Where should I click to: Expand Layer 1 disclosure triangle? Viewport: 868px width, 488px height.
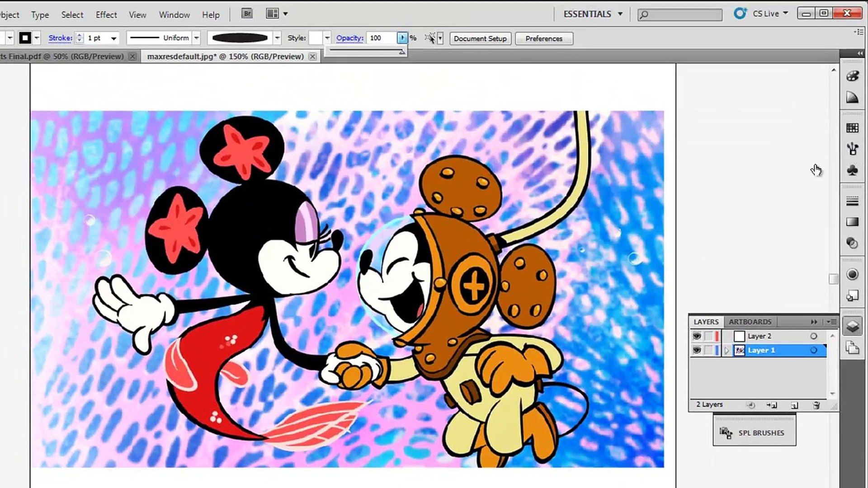(727, 351)
